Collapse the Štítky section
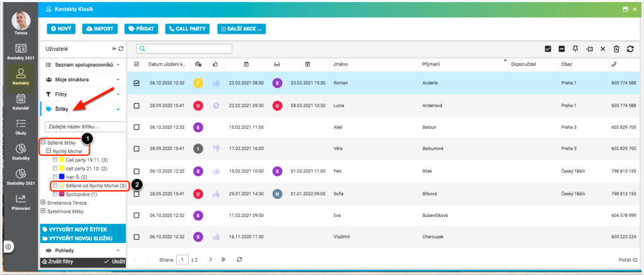Viewport: 644px width, 275px height. tap(82, 109)
